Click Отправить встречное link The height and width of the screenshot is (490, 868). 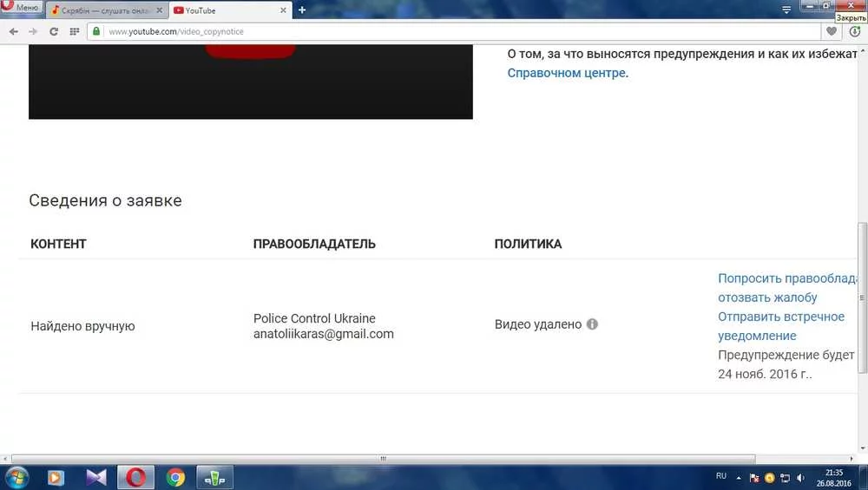(x=781, y=317)
